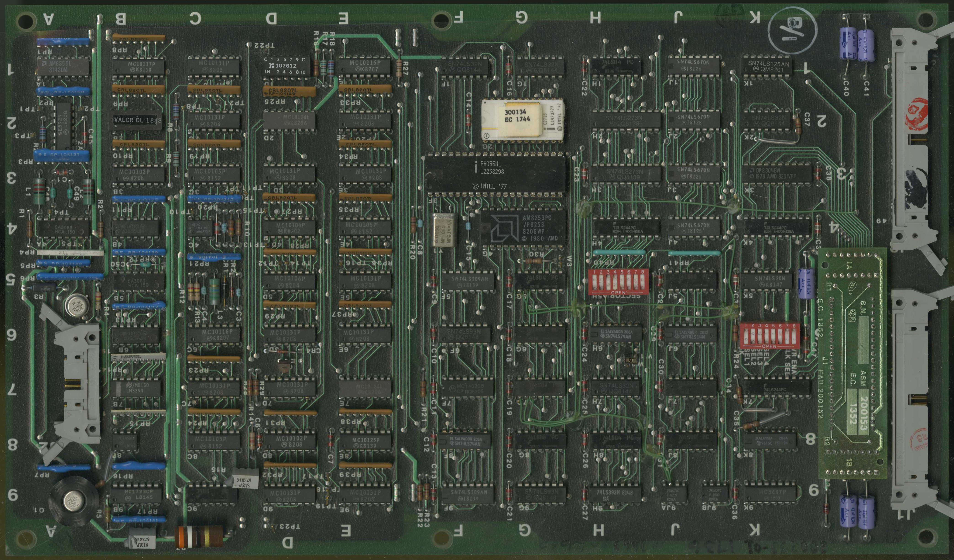The height and width of the screenshot is (560, 954).
Task: Click the column letter H at top edge
Action: coord(596,17)
